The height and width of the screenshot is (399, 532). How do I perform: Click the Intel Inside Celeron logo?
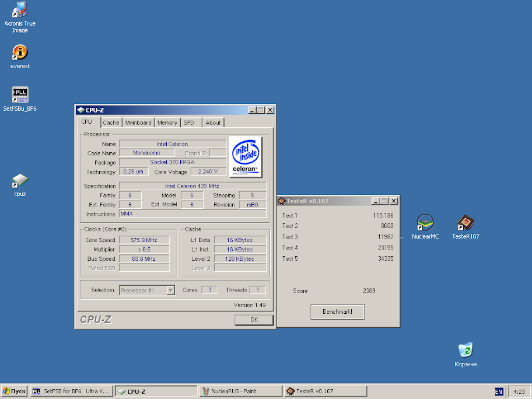pyautogui.click(x=245, y=157)
